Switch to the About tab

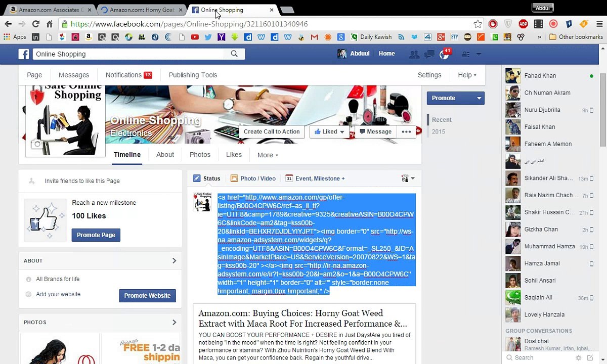coord(165,155)
